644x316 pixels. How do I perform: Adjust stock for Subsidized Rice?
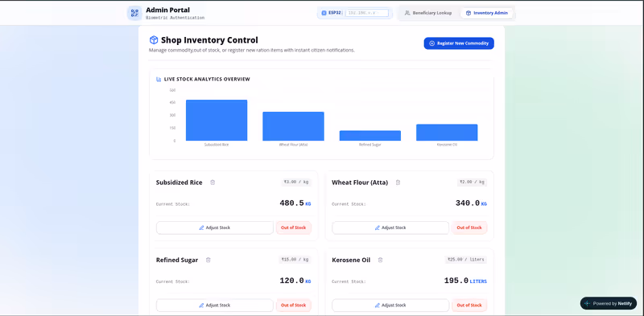[x=215, y=228]
